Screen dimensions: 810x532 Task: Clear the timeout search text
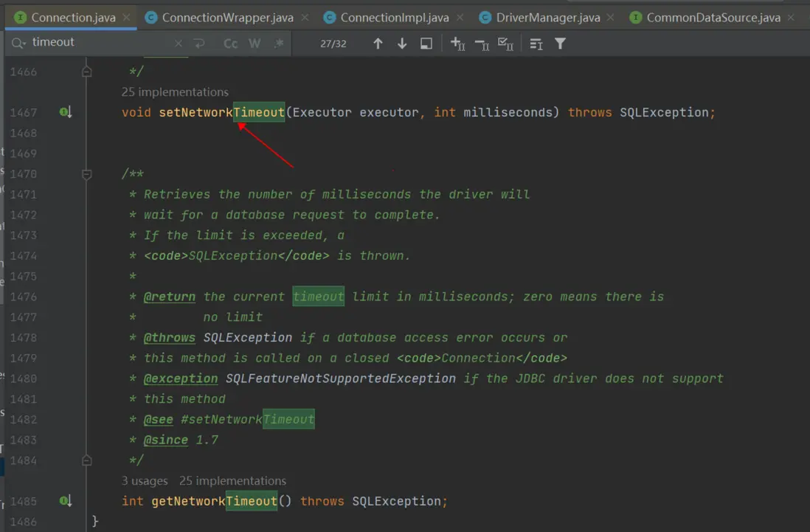pyautogui.click(x=179, y=44)
